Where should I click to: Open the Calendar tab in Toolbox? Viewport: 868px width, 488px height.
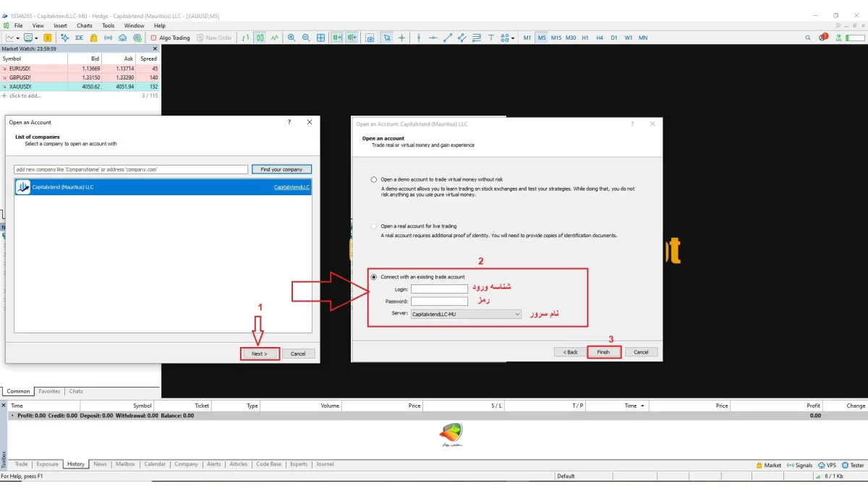[155, 464]
